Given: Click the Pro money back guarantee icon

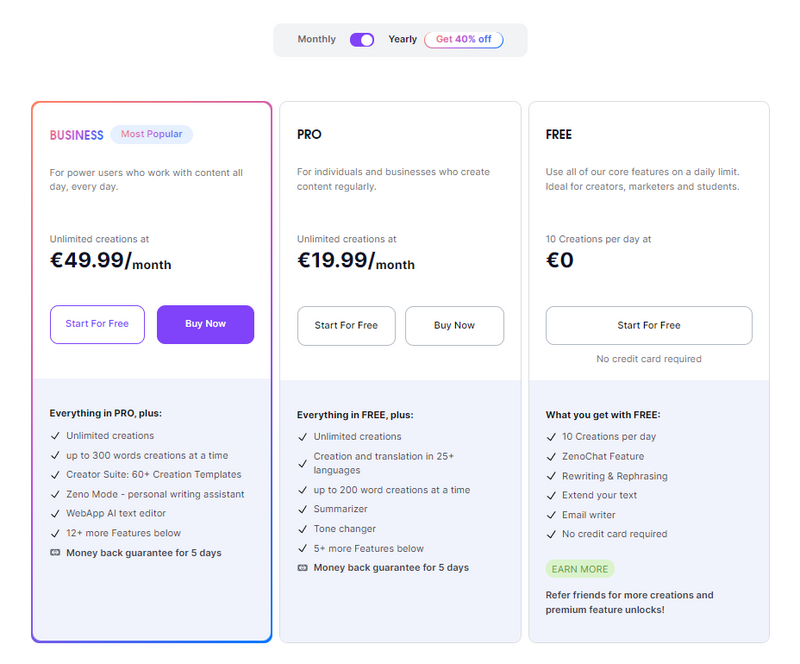Looking at the screenshot, I should tap(303, 568).
